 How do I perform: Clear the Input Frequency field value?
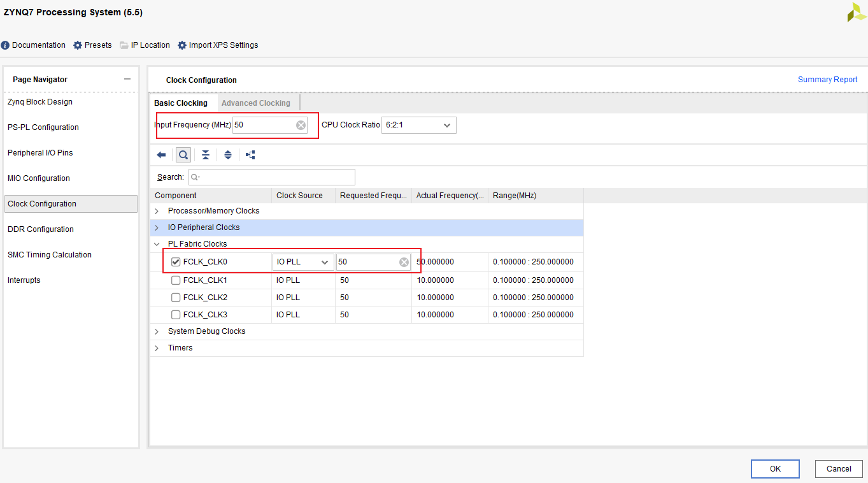[x=301, y=126]
